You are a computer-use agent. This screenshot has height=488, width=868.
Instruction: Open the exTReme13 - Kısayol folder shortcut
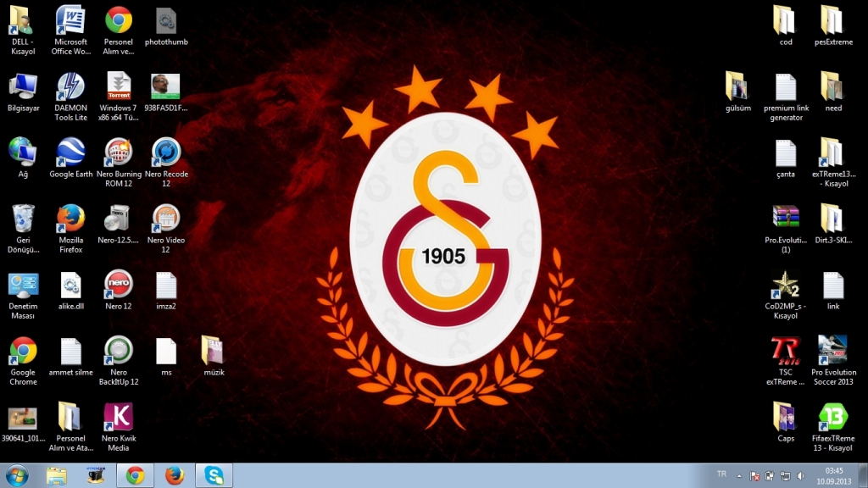coord(833,163)
